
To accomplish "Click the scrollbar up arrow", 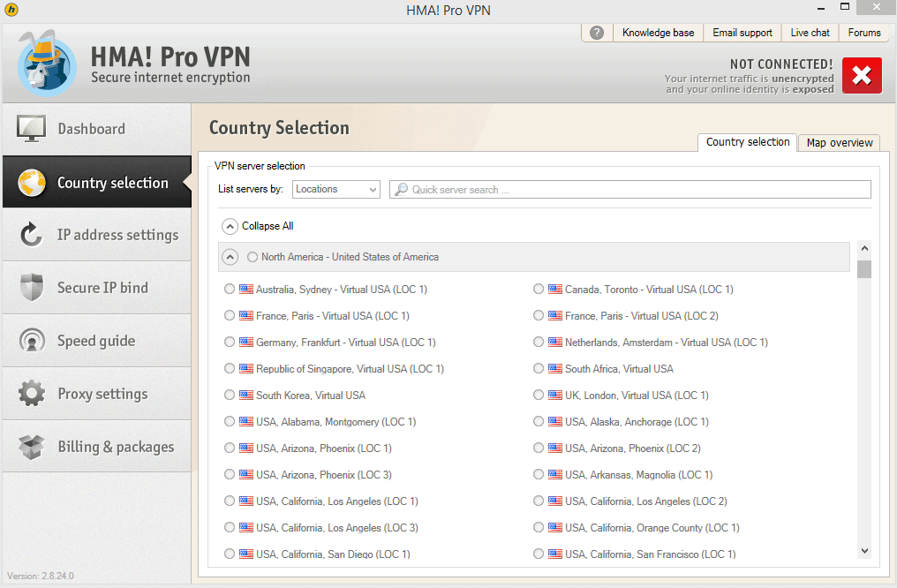I will pyautogui.click(x=864, y=248).
